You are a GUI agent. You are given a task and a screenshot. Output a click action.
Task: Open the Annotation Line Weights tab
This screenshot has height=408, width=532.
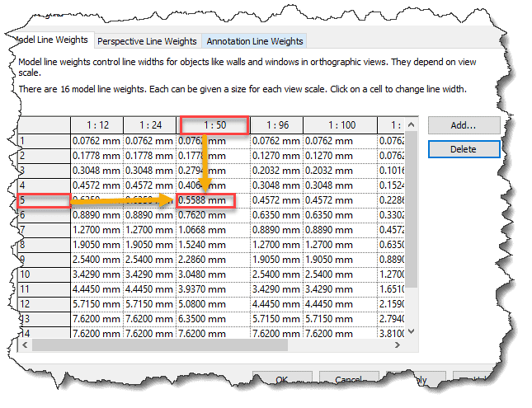(x=255, y=41)
